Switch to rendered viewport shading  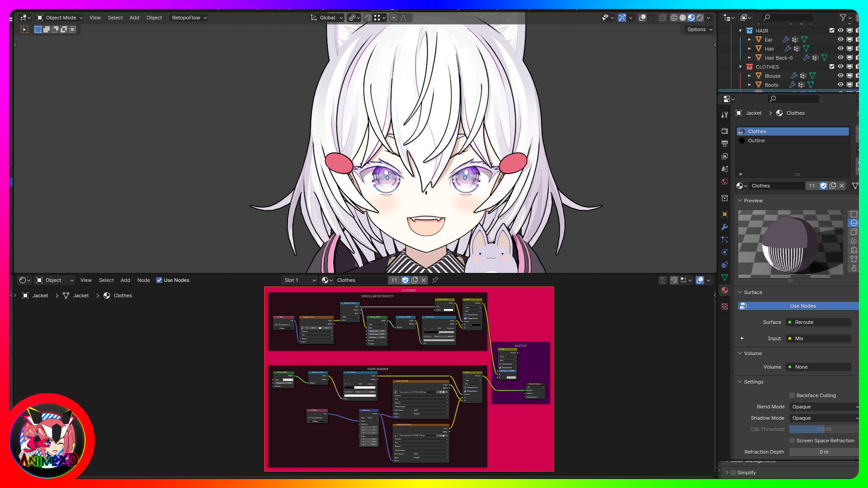700,18
